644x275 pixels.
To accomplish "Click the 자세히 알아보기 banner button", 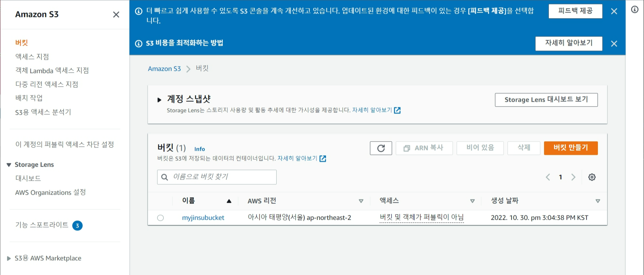I will click(569, 43).
